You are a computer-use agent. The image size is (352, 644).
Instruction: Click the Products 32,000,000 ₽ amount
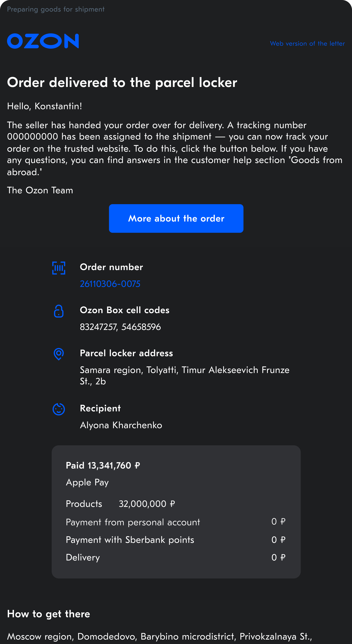(147, 504)
